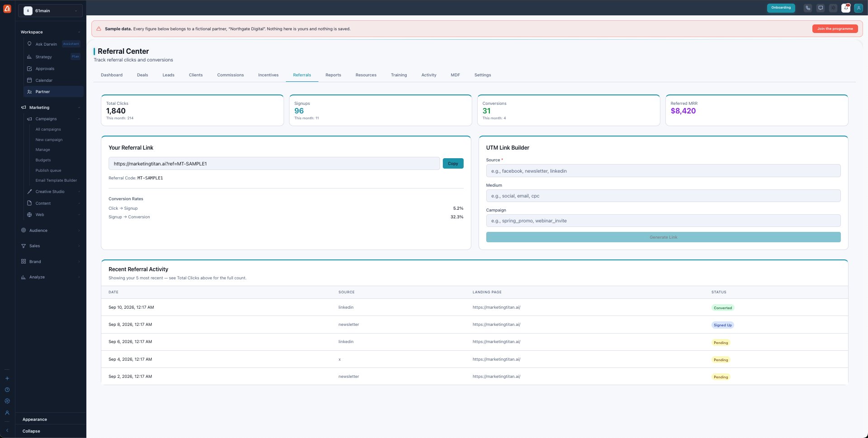Open Email Template Builder in sidebar
The width and height of the screenshot is (868, 438).
(x=56, y=180)
